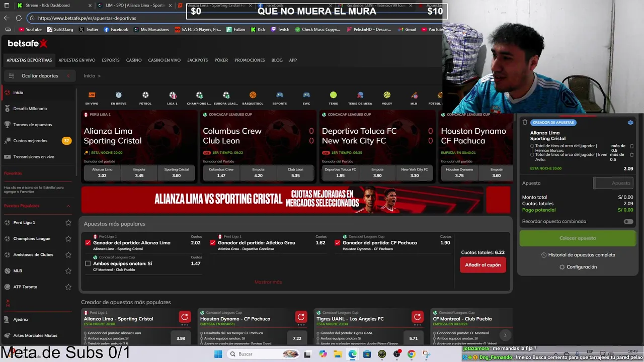The width and height of the screenshot is (644, 362).
Task: Open the Tenis de Mesa icon
Action: tap(360, 95)
